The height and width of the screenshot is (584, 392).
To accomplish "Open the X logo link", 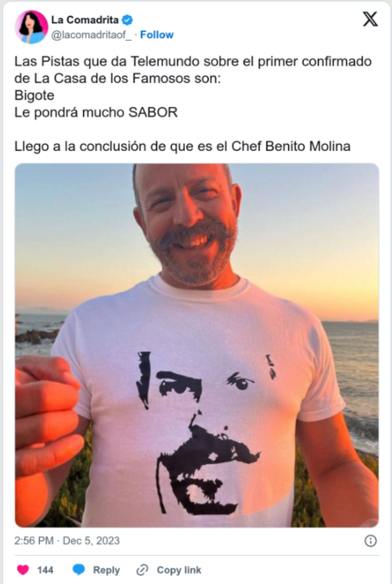I will tap(370, 19).
